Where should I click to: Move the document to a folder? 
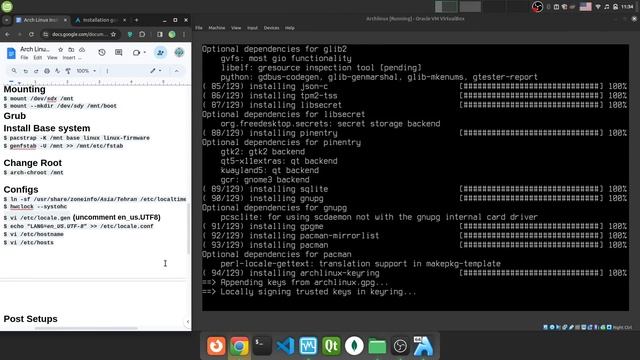coord(71,49)
